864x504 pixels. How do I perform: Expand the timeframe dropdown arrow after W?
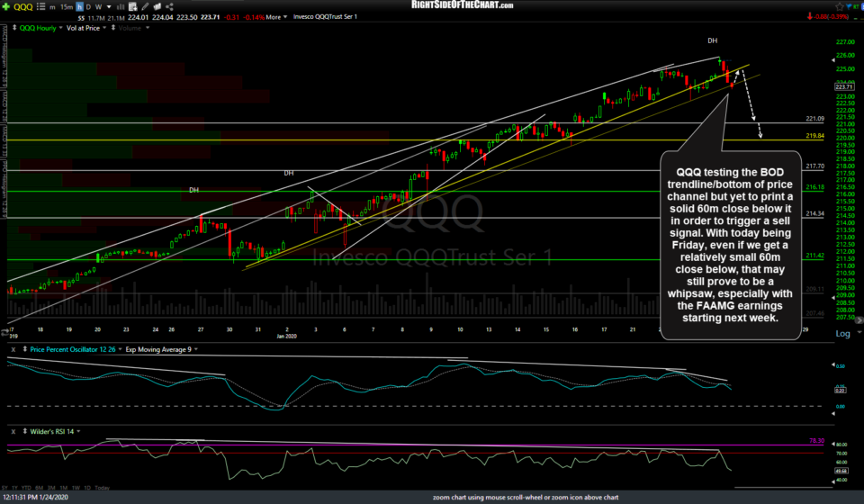(109, 7)
